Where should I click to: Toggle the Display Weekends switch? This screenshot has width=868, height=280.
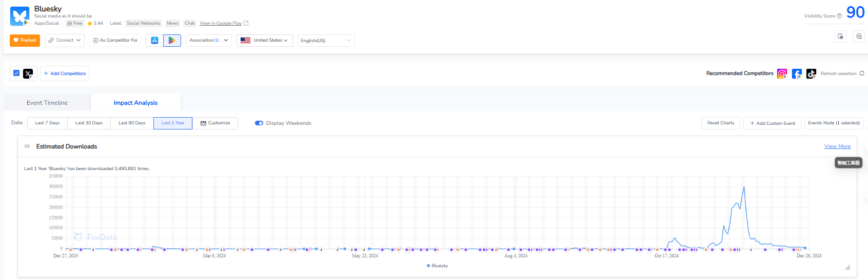point(259,123)
